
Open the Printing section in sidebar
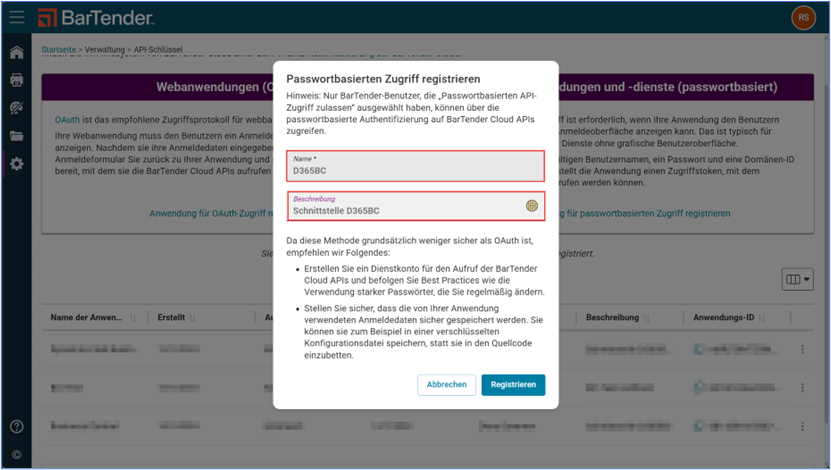(16, 80)
